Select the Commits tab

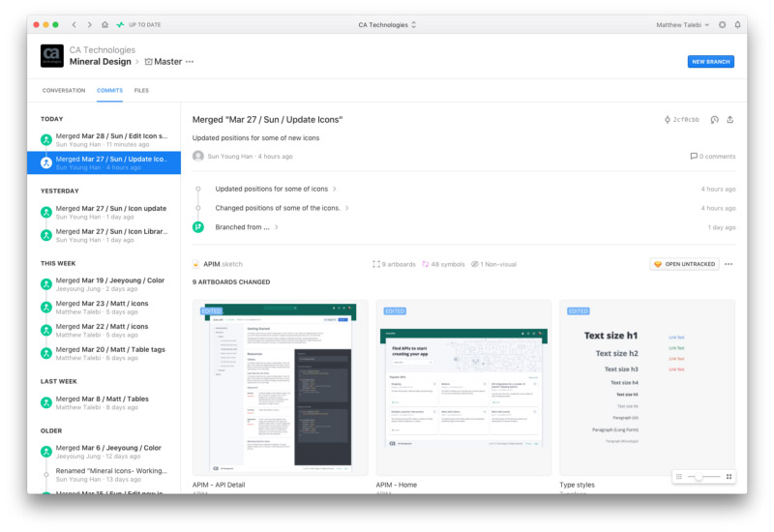[109, 91]
